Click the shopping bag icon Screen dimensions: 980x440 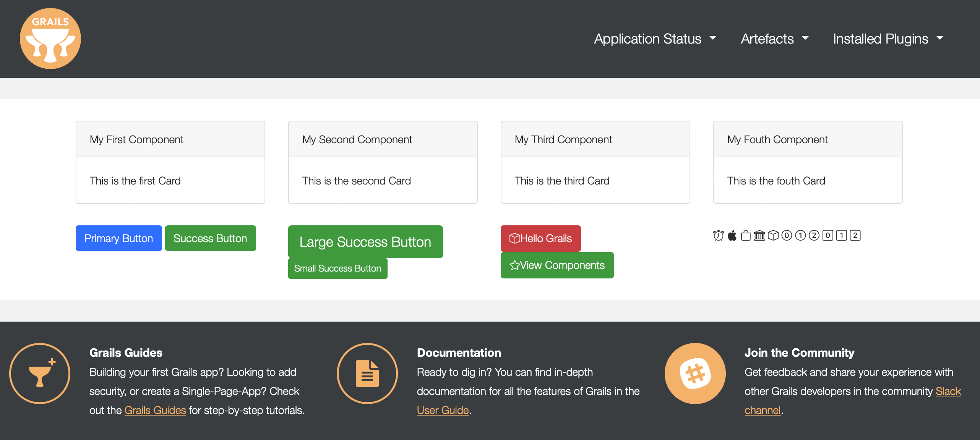[746, 235]
